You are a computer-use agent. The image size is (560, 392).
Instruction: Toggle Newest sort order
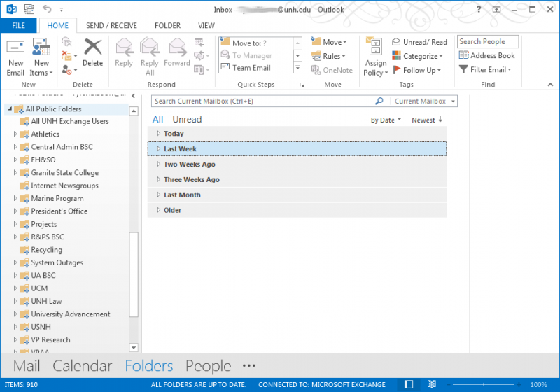(427, 120)
